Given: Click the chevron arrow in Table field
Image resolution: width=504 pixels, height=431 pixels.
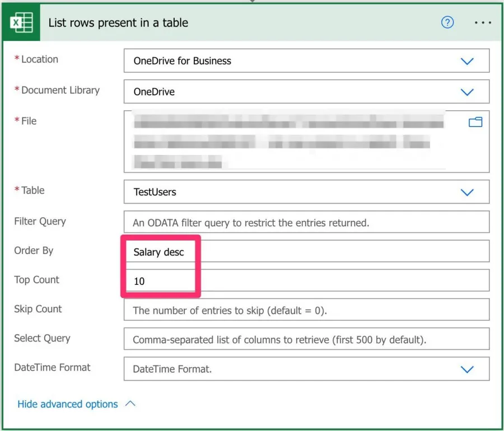Looking at the screenshot, I should coord(466,192).
